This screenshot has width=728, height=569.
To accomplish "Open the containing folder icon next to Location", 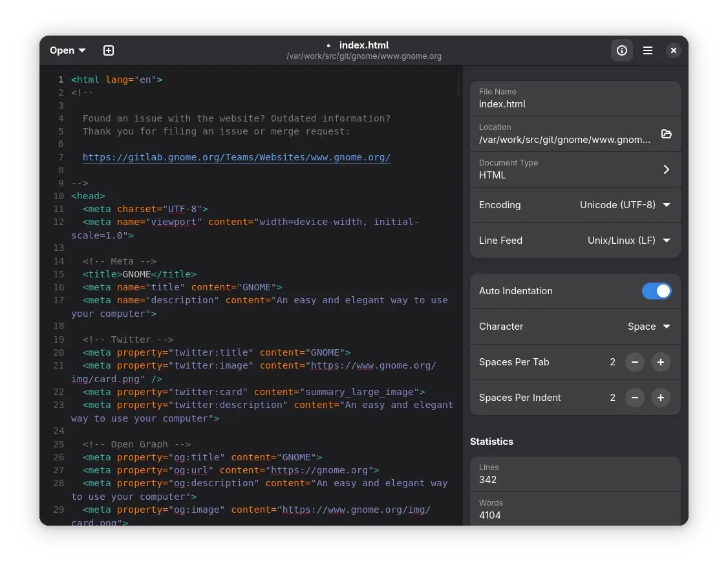I will (x=666, y=134).
